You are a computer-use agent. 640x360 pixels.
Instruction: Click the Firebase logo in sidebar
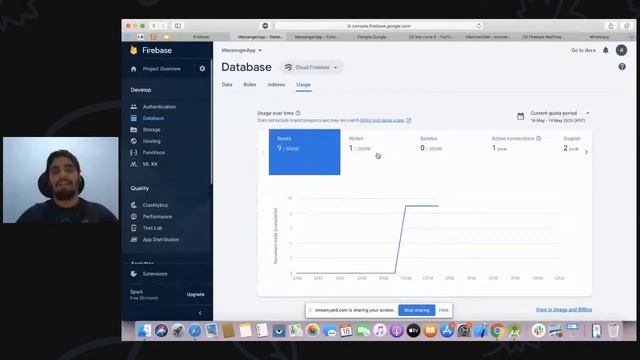point(152,50)
